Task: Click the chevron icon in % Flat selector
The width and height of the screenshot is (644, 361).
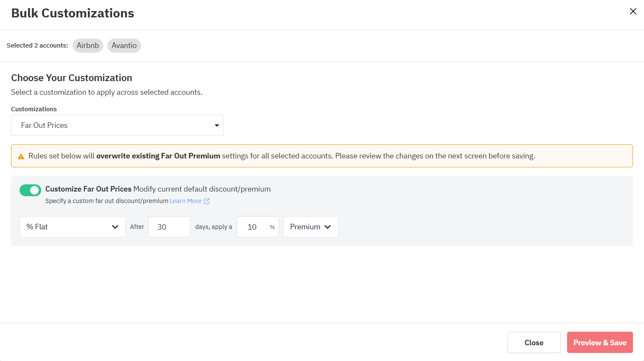Action: pos(115,227)
